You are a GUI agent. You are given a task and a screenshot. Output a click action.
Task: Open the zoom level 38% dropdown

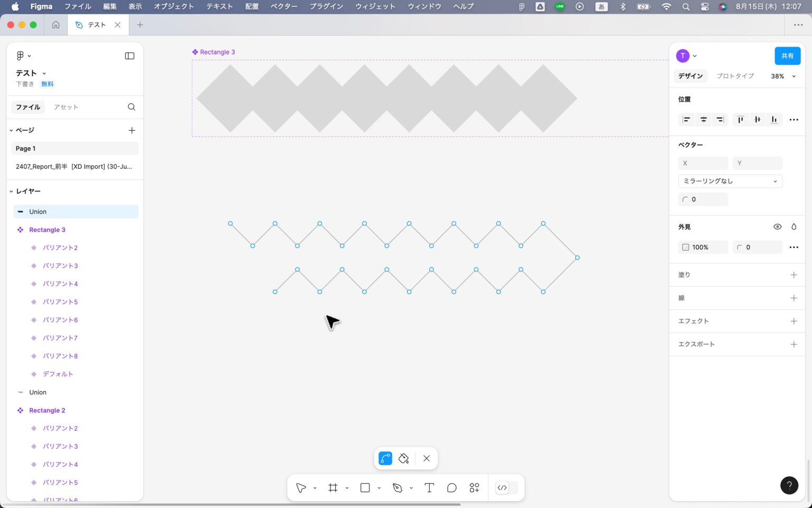point(782,76)
